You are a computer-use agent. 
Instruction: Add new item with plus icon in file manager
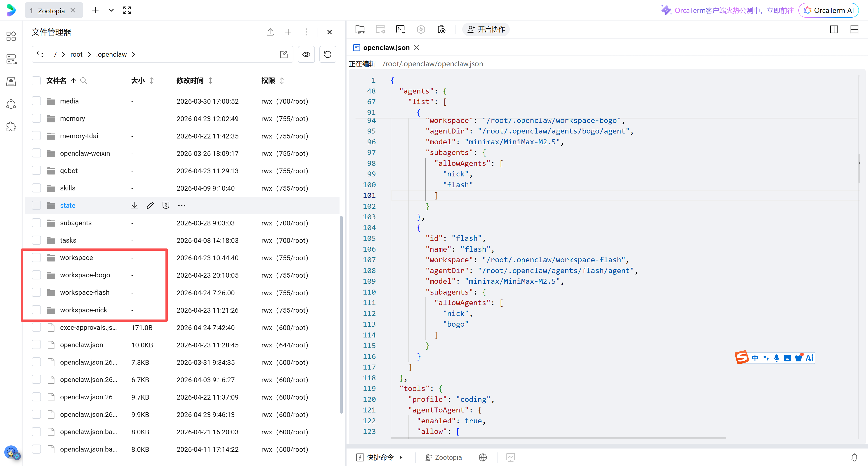288,32
